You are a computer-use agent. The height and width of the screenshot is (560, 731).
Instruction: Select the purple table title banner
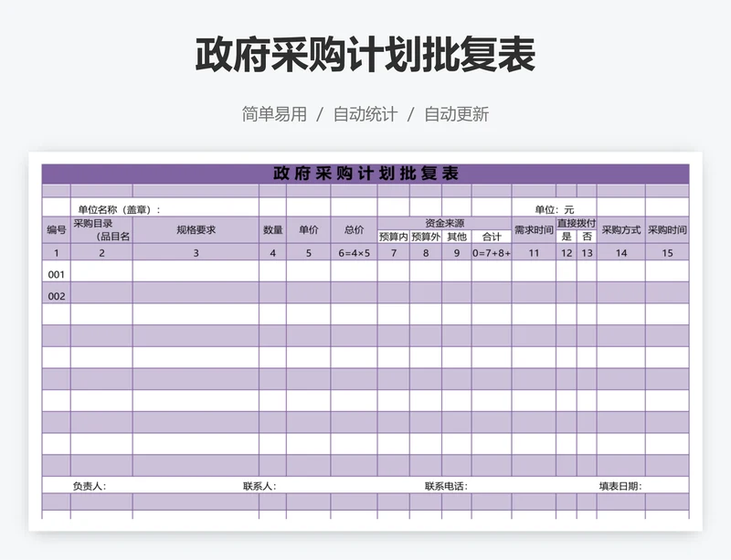(x=365, y=174)
